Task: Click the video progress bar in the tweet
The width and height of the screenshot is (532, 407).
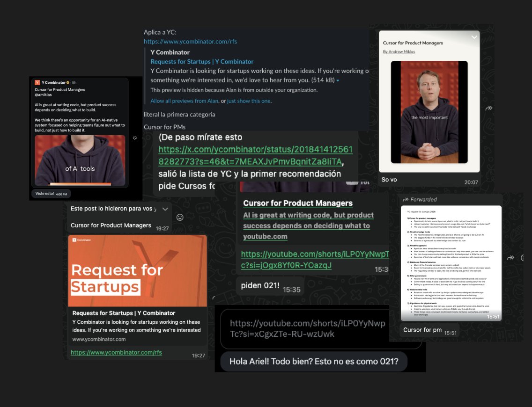Action: [x=80, y=184]
